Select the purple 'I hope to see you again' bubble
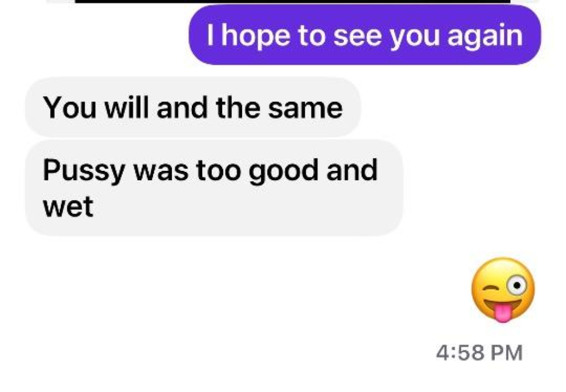 pyautogui.click(x=365, y=35)
